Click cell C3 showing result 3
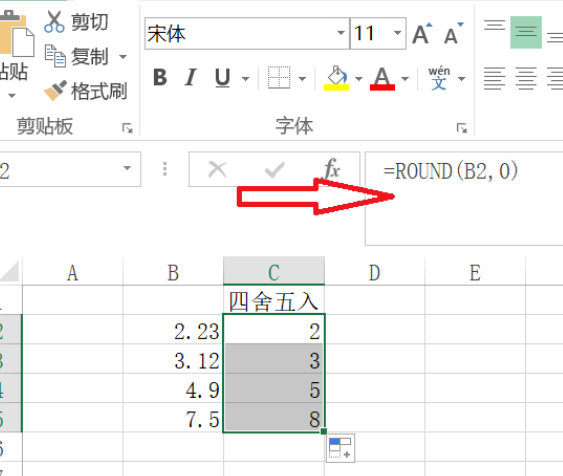Screen dimensions: 563x476 click(x=274, y=359)
